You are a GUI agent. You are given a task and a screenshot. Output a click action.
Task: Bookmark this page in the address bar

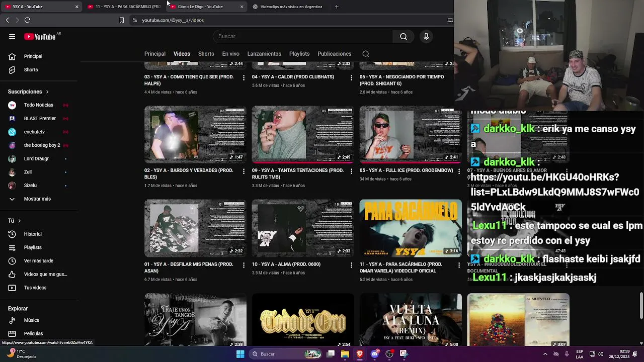(x=121, y=20)
